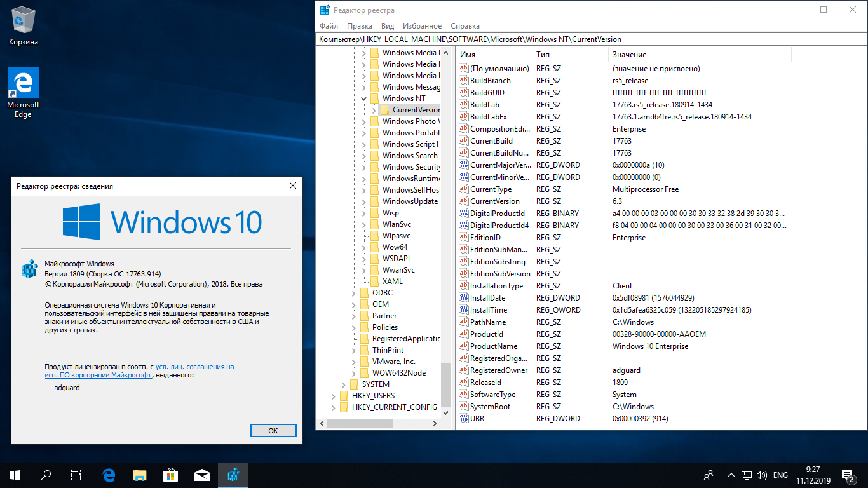
Task: Expand the WindowsUpdate key
Action: 364,201
